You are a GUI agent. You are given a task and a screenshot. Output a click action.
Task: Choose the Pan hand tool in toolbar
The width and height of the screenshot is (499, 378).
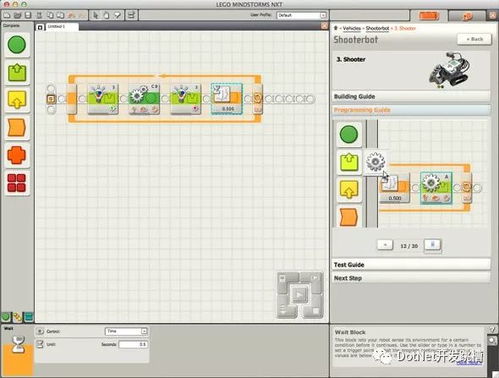pyautogui.click(x=106, y=15)
